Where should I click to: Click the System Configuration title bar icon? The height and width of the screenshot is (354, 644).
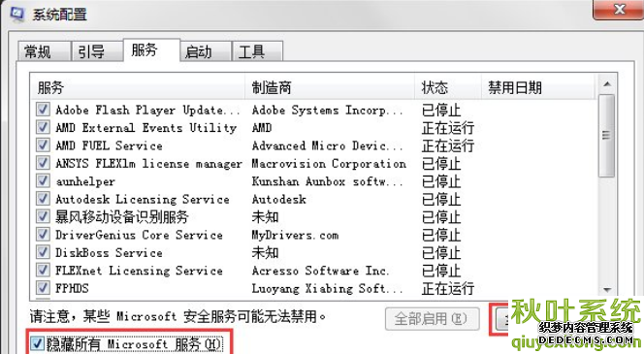click(x=17, y=14)
